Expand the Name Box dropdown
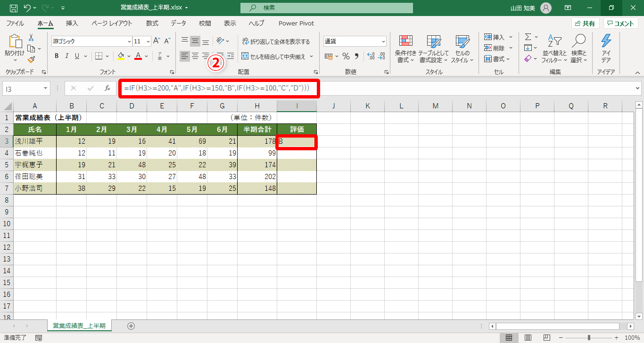The width and height of the screenshot is (644, 343). click(45, 88)
